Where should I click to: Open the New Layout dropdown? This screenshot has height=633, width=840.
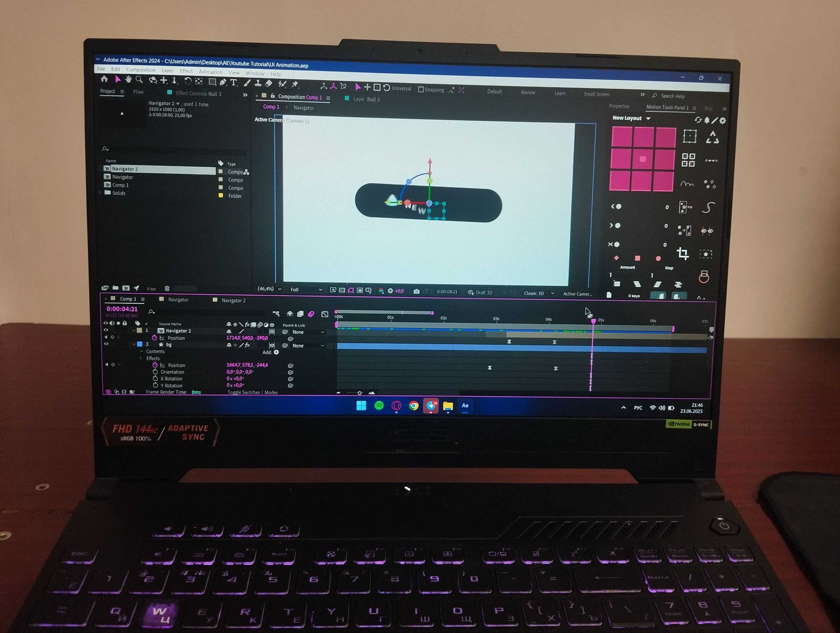[x=632, y=118]
